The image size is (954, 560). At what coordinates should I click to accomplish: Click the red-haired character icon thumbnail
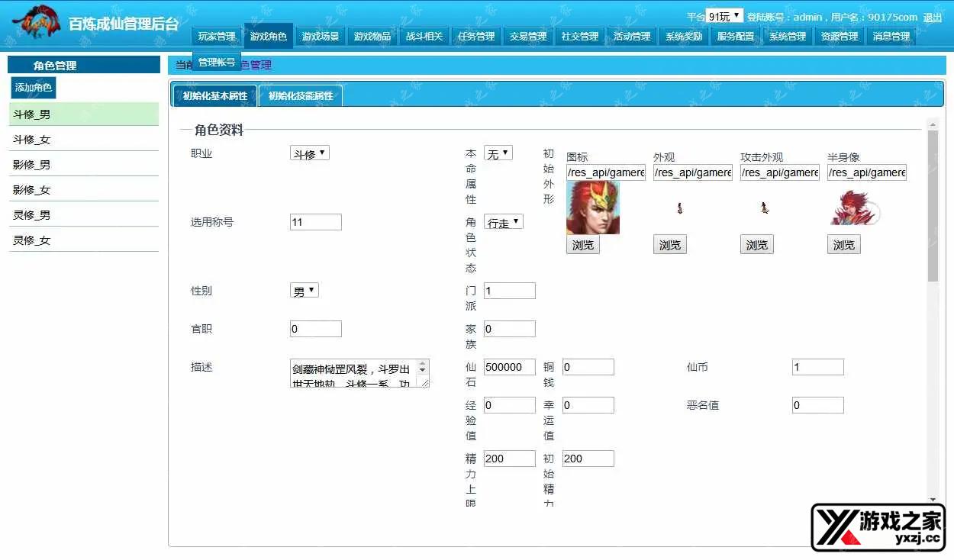click(592, 208)
